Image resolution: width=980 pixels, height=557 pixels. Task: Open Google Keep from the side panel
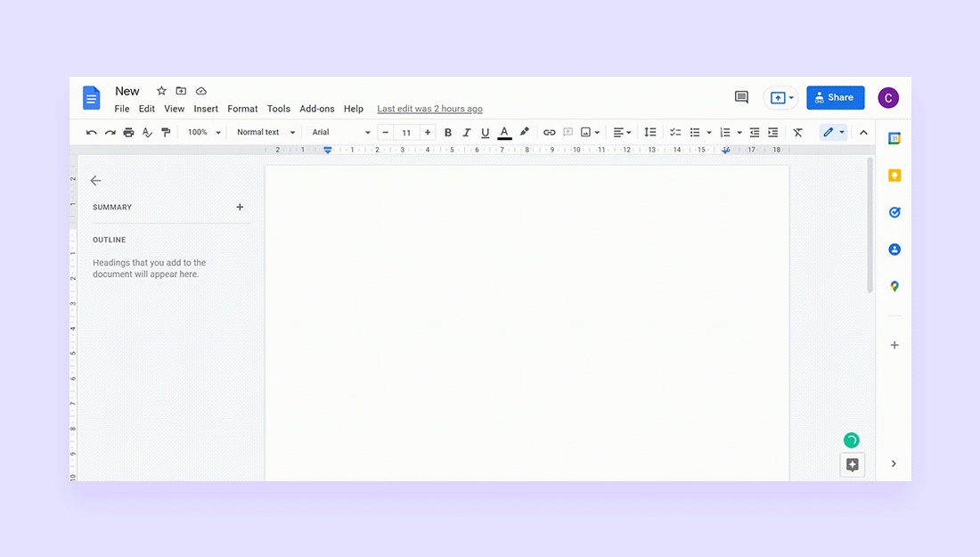(894, 176)
